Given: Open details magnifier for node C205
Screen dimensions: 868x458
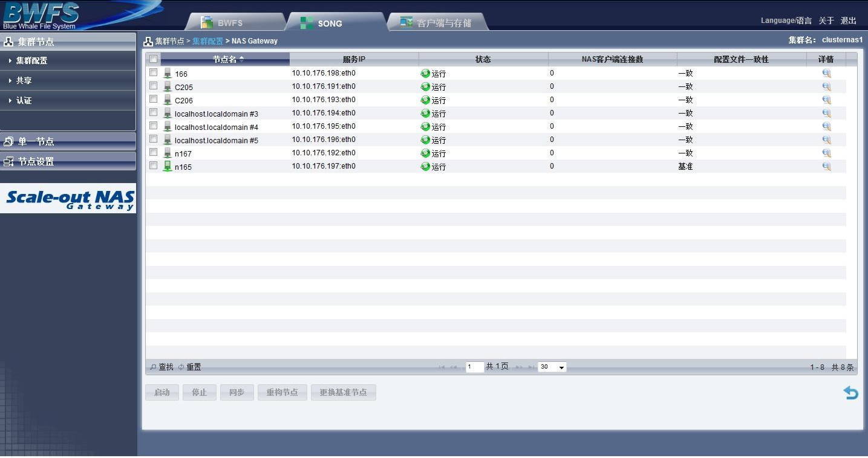Looking at the screenshot, I should [826, 86].
